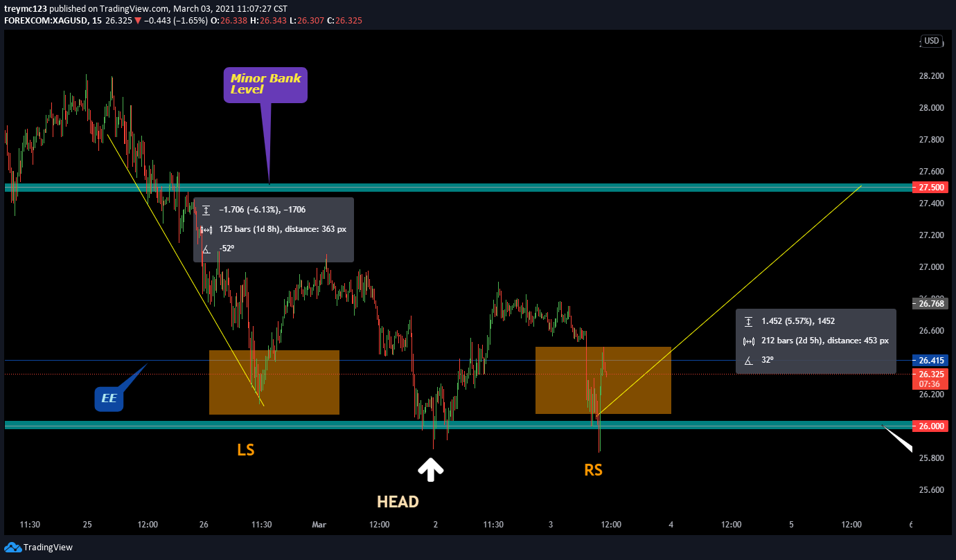Click the 212 bars (2d 5h) distance text
The width and height of the screenshot is (956, 560).
pyautogui.click(x=824, y=341)
